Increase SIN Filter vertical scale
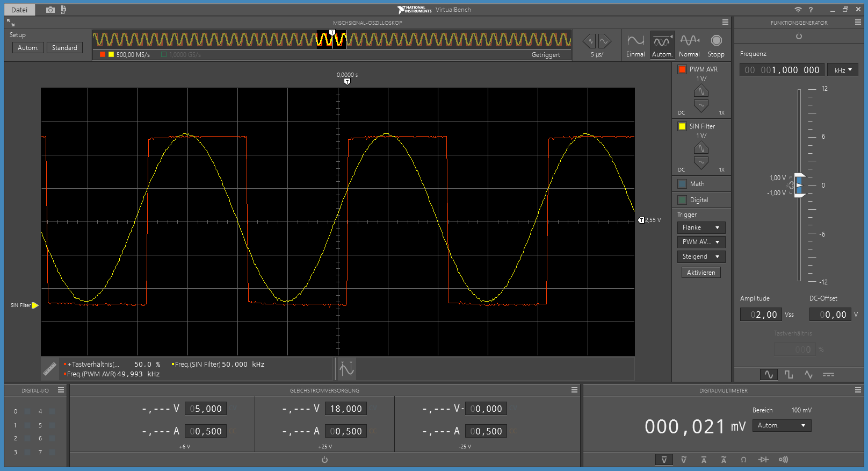 (x=701, y=148)
